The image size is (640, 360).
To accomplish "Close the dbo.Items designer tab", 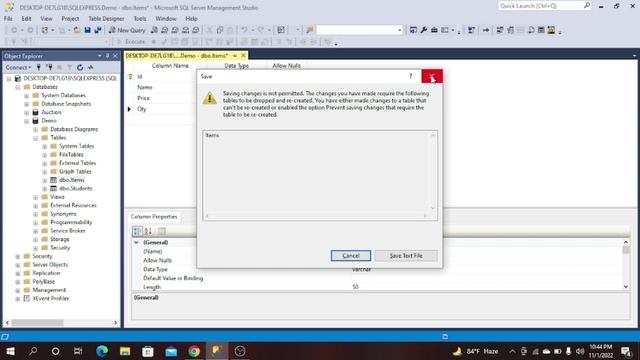I will [244, 56].
